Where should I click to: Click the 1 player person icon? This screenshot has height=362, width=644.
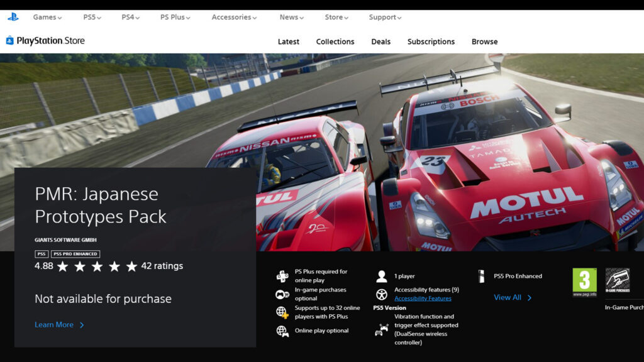[x=382, y=277]
